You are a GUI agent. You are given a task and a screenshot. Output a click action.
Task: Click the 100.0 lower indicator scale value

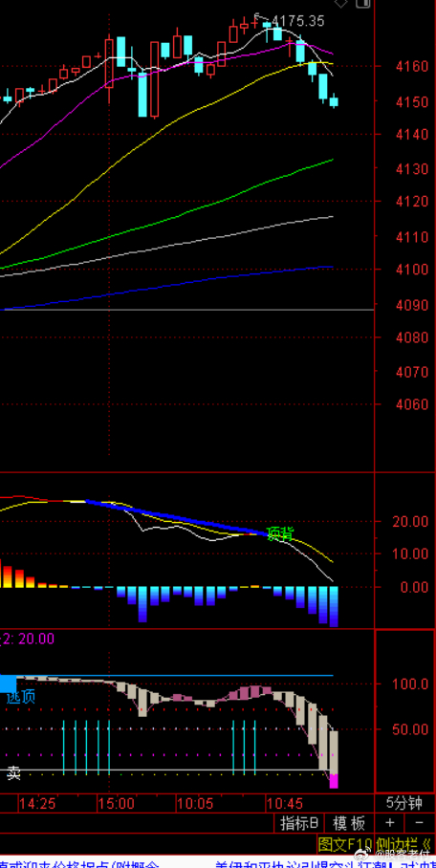point(410,684)
